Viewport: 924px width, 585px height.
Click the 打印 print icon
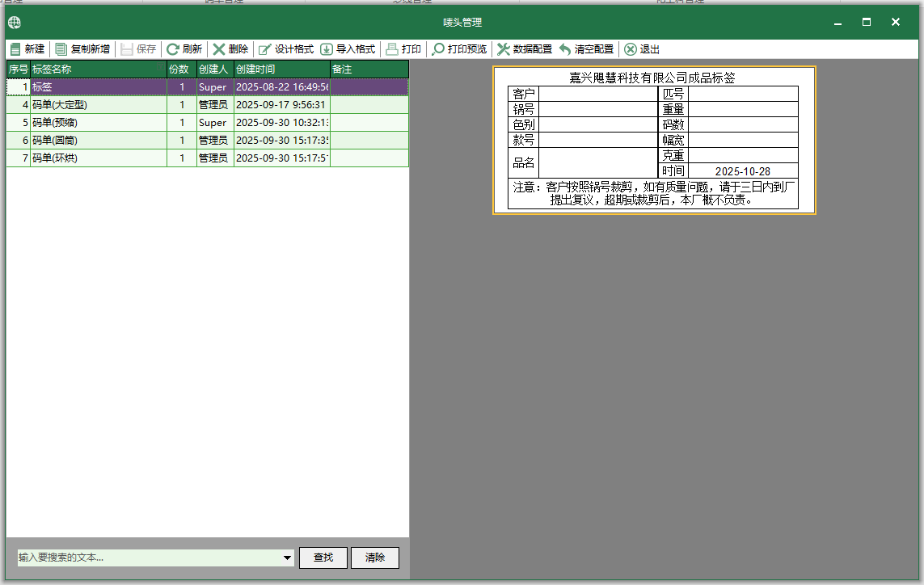pyautogui.click(x=392, y=49)
